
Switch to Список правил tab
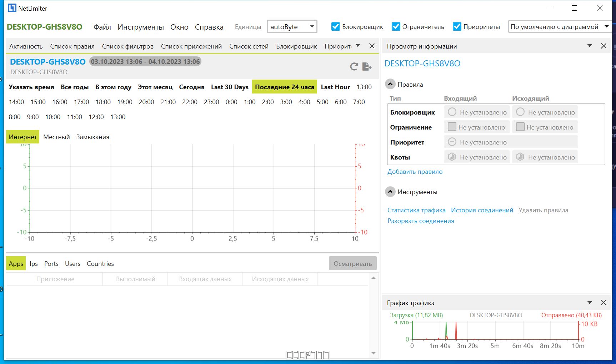[72, 46]
